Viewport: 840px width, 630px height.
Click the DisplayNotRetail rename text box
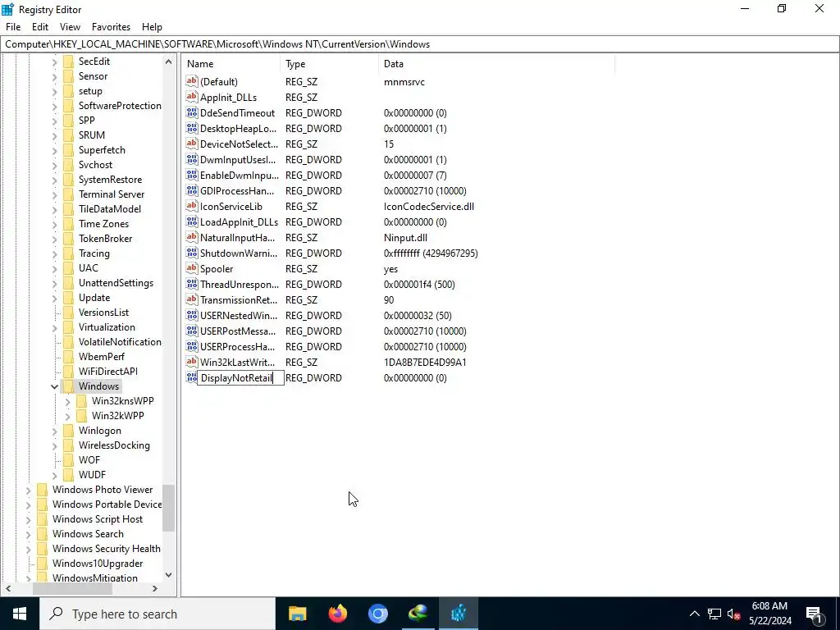point(240,377)
